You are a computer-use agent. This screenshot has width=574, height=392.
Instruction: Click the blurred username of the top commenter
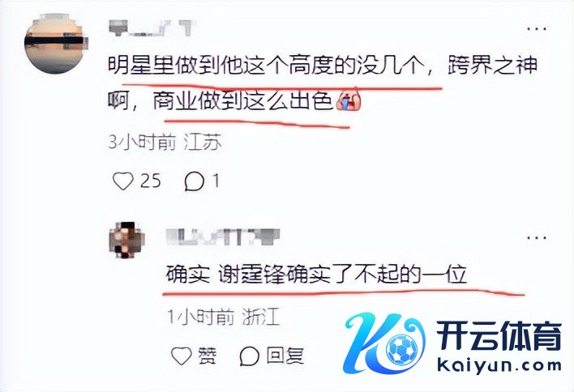(152, 28)
